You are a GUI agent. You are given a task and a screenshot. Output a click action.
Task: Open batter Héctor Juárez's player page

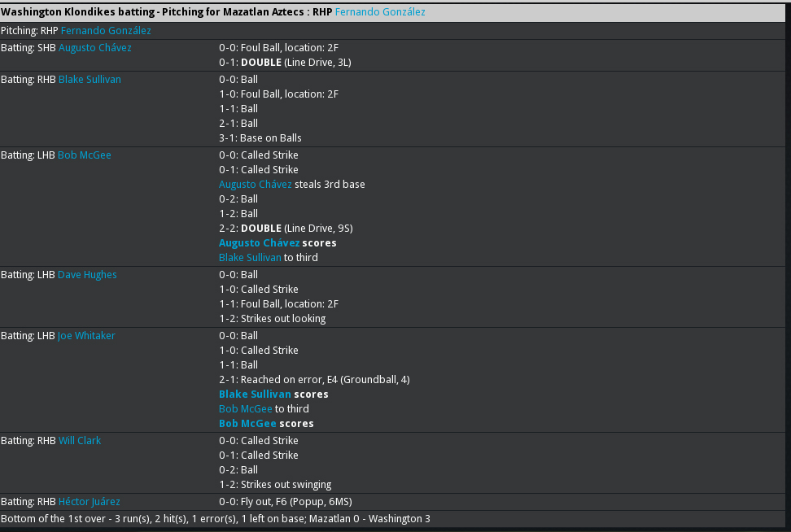tap(90, 502)
